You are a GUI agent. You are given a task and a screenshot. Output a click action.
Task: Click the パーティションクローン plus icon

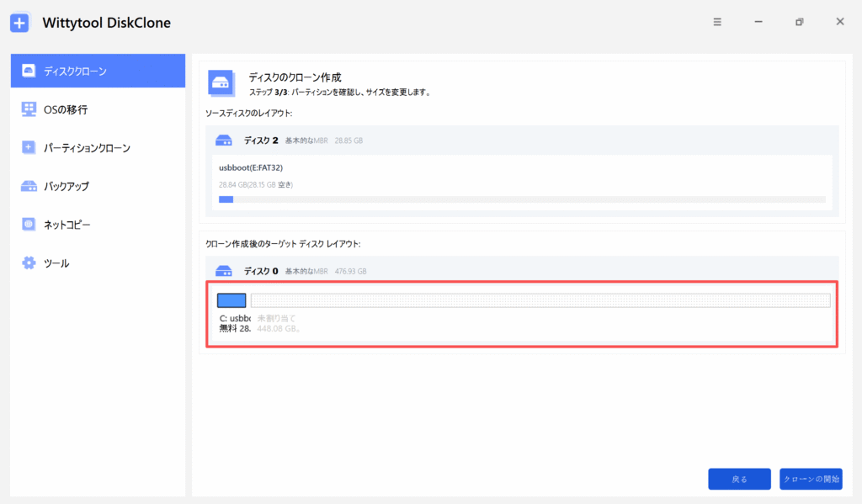[29, 147]
